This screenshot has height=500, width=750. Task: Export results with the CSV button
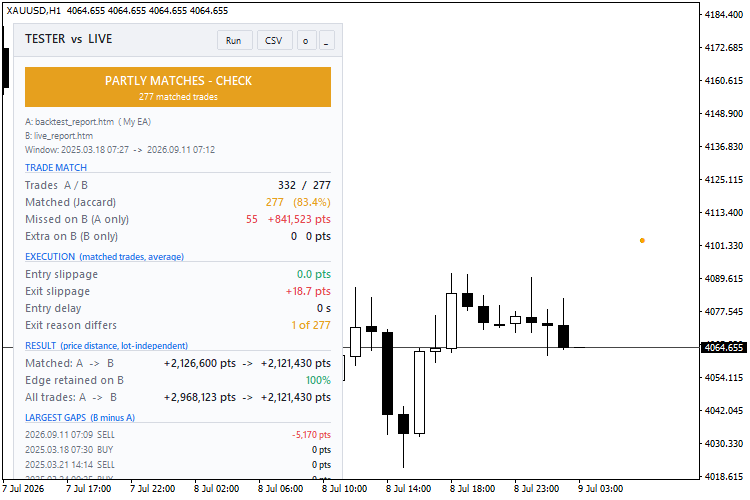[275, 41]
